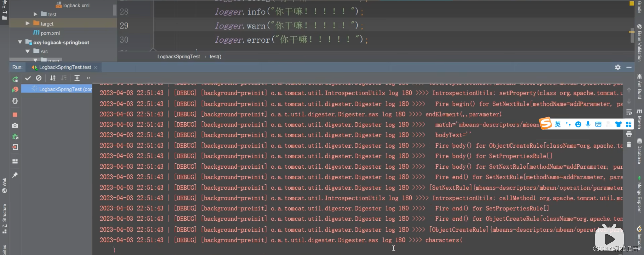Hide the Run tool window
This screenshot has width=644, height=255.
[629, 67]
